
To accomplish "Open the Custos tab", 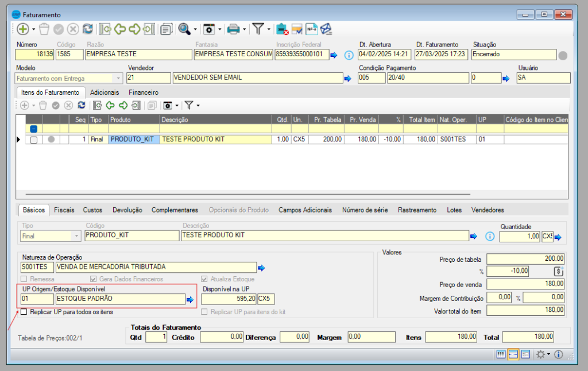I will point(92,210).
